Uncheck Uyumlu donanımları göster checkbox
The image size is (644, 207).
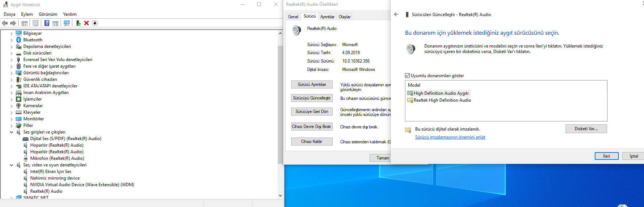(408, 76)
